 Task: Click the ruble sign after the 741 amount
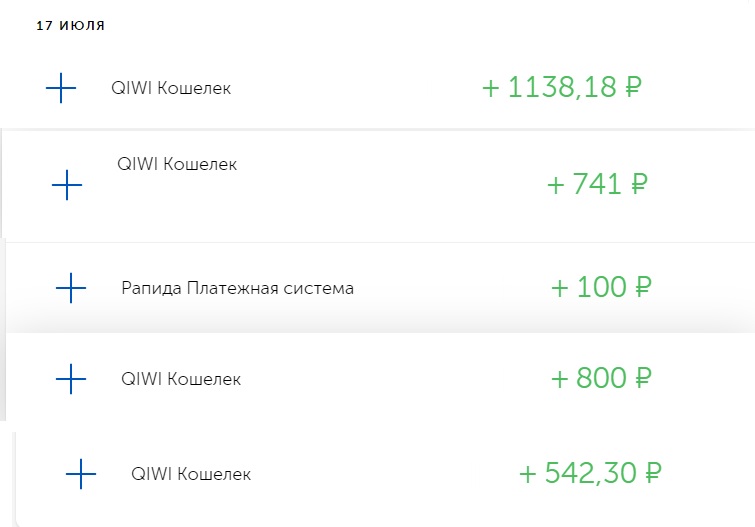pos(639,184)
